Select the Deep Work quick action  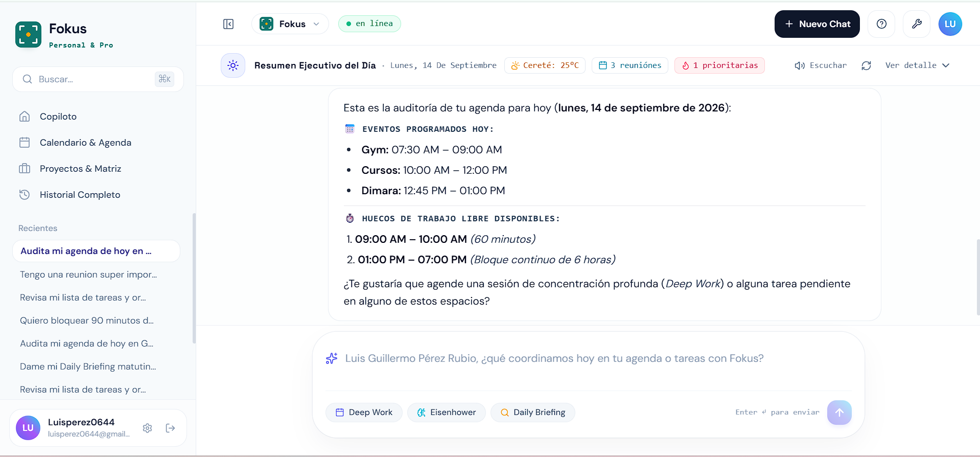pyautogui.click(x=364, y=413)
